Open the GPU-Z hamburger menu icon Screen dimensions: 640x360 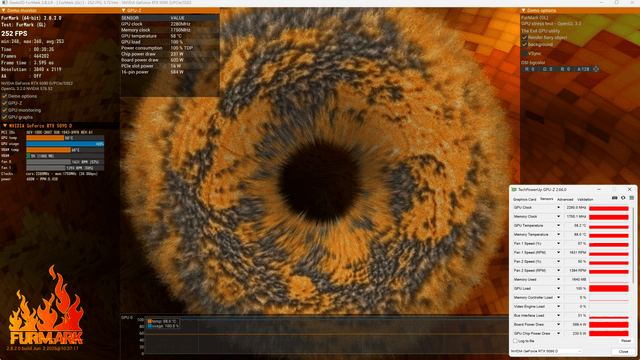631,198
